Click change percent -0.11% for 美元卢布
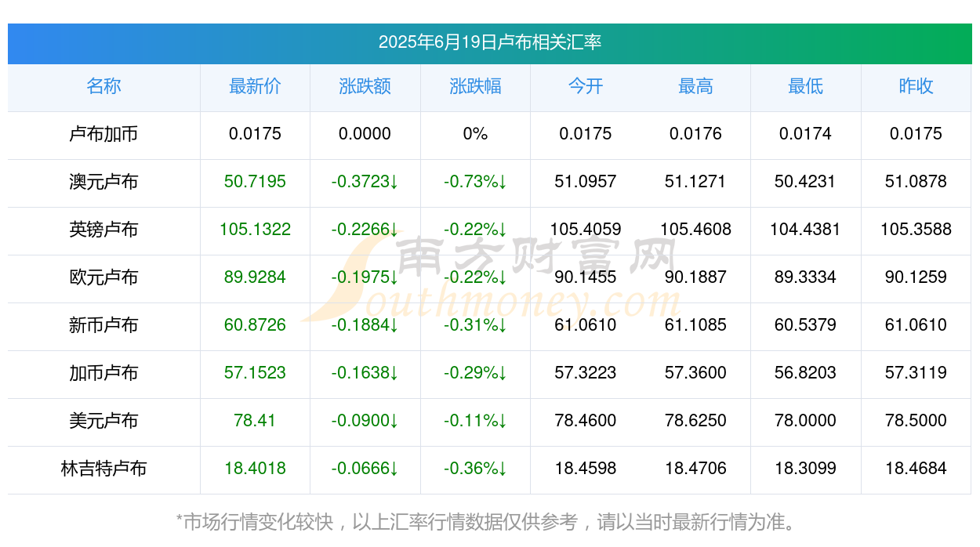Viewport: 980px width, 547px height. pos(475,421)
